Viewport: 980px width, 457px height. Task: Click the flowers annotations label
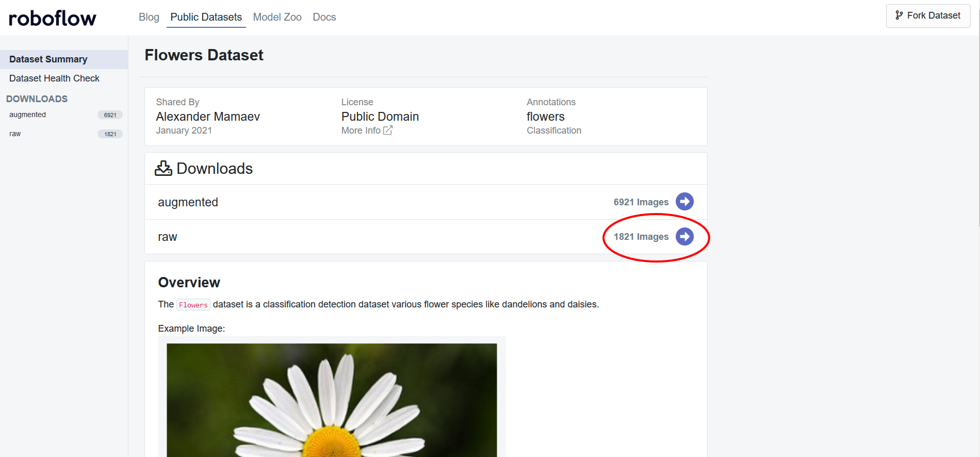pos(546,117)
